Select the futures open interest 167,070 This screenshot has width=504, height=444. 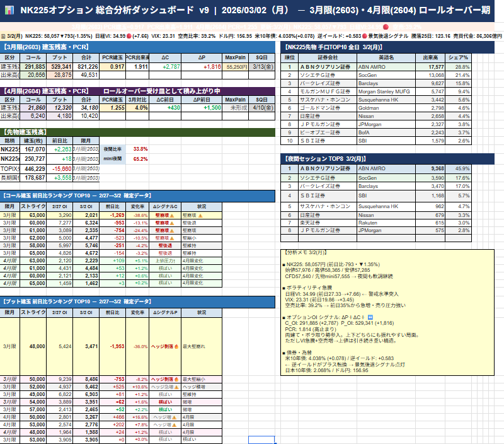[x=33, y=149]
